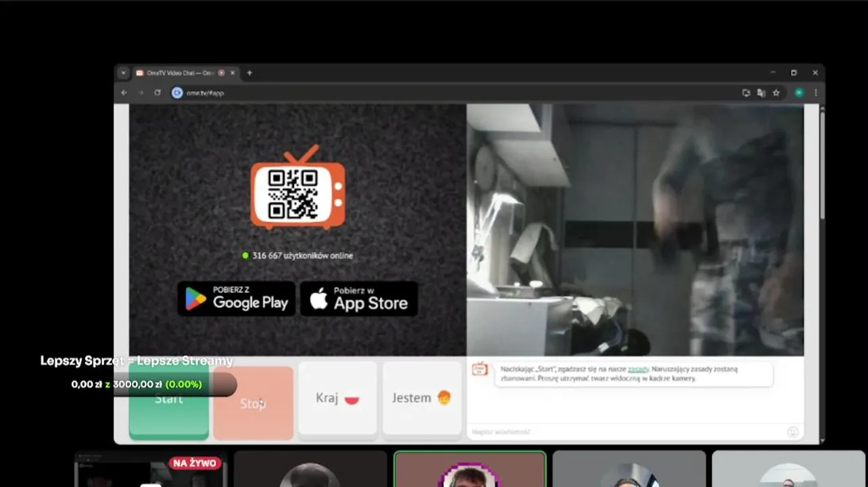Open the Kraj country selector
This screenshot has width=868, height=487.
(x=338, y=398)
